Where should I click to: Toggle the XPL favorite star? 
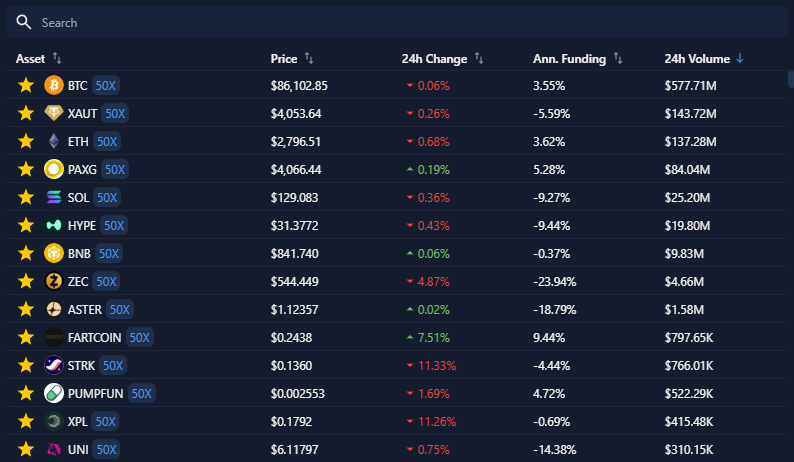coord(26,421)
